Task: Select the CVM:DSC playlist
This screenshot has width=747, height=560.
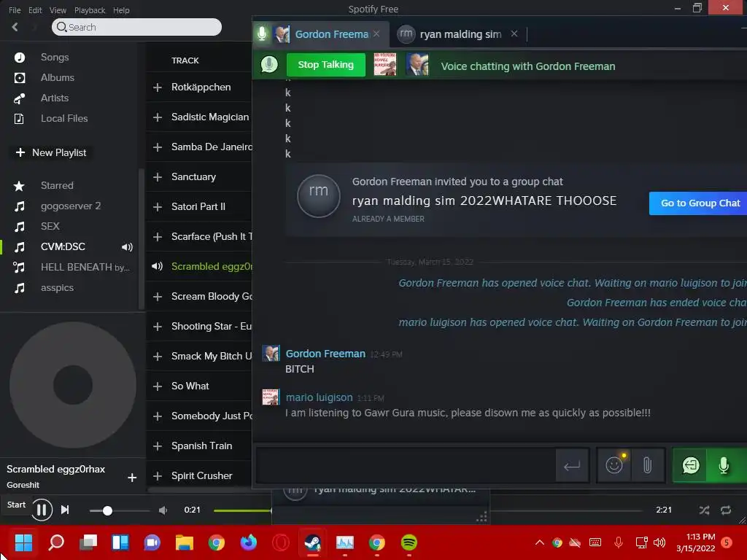Action: coord(63,246)
